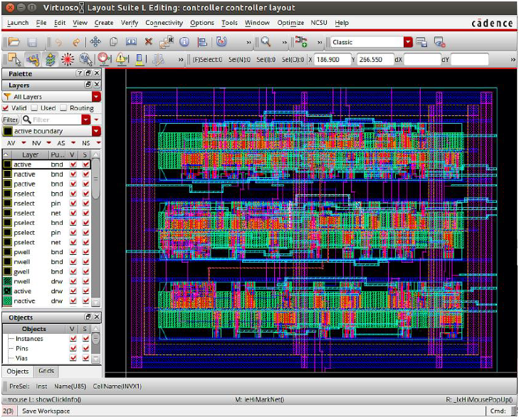Toggle the blue-yellow path routing icon
519x420 pixels.
(x=33, y=60)
